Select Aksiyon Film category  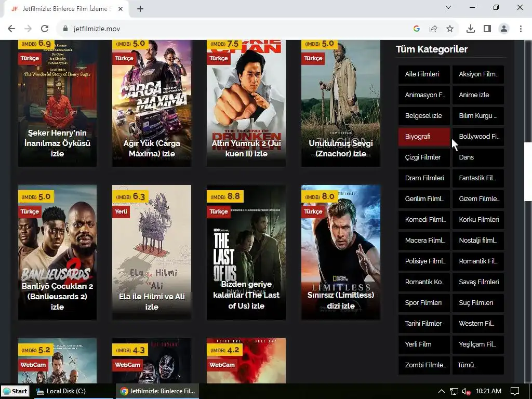click(x=478, y=74)
